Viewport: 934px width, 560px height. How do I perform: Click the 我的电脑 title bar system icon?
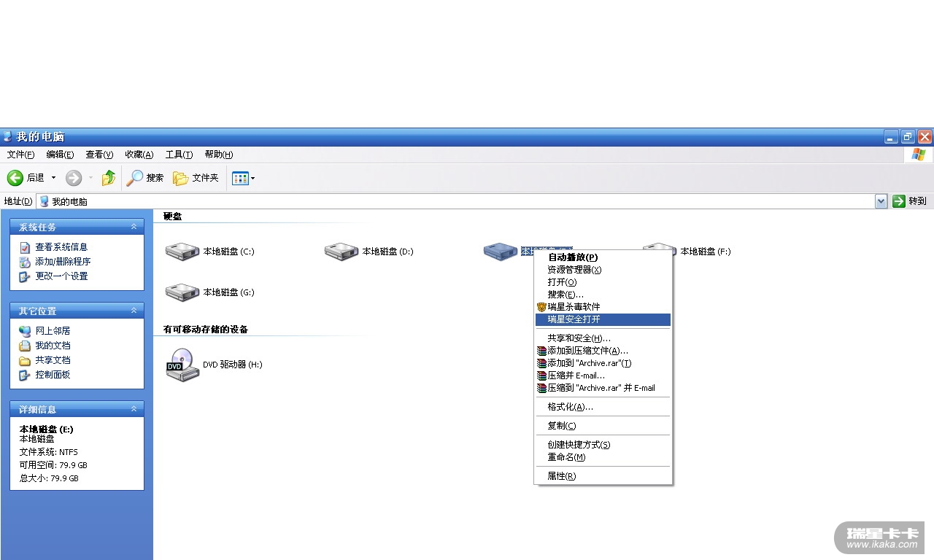click(7, 136)
